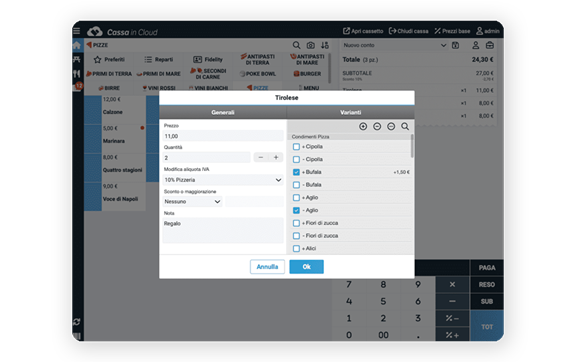Click the Prezzo field showing 11,00

point(223,136)
